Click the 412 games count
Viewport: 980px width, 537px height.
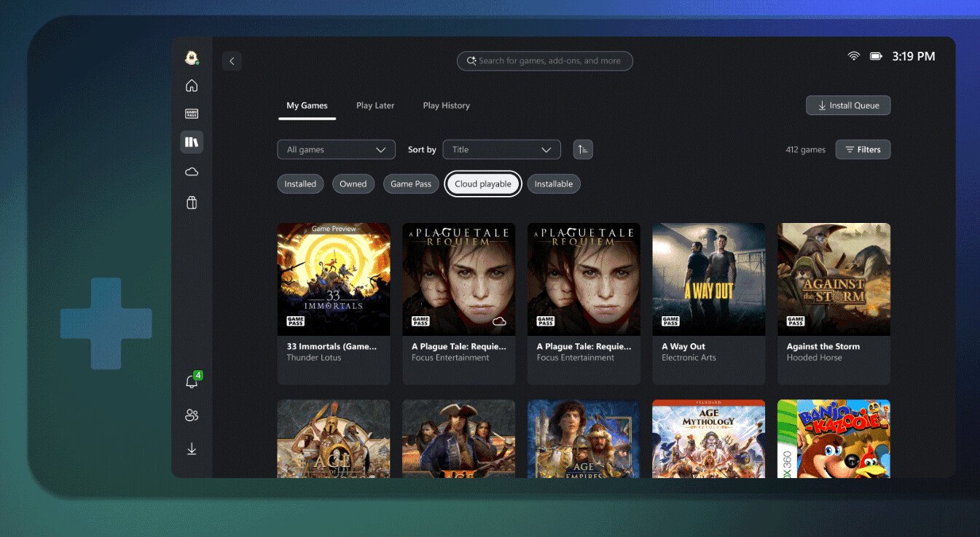coord(806,149)
